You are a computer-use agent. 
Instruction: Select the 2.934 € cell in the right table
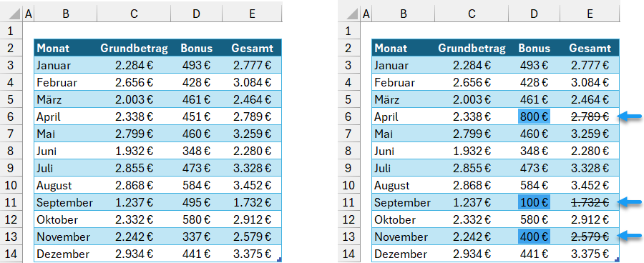click(472, 254)
